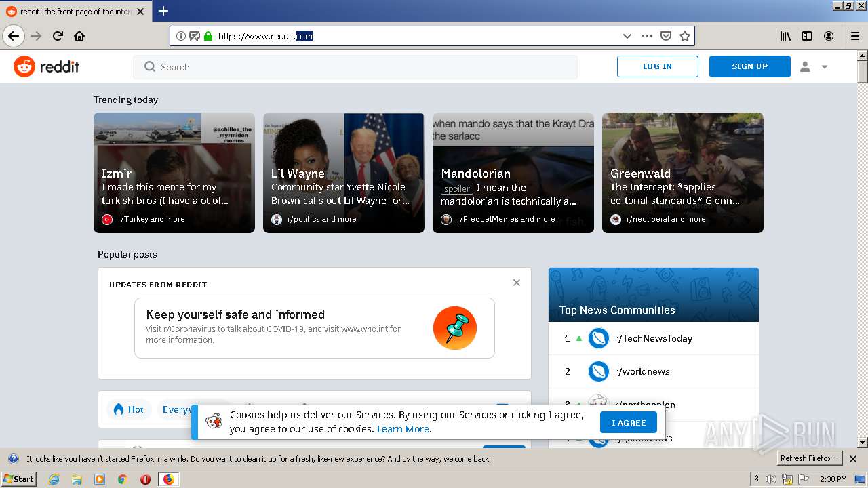The width and height of the screenshot is (868, 488).
Task: Close the reddit browser tab
Action: point(140,12)
